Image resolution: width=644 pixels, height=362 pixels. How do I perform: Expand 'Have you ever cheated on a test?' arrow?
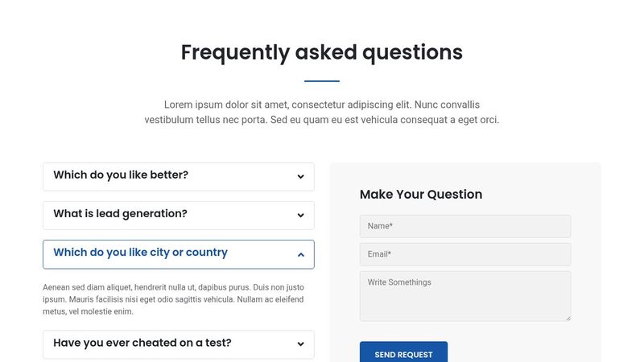300,344
